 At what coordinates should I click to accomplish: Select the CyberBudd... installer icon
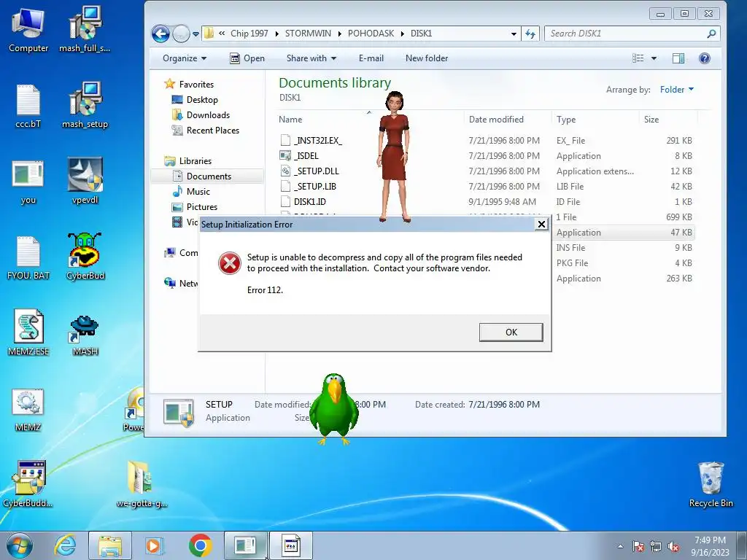coord(28,484)
